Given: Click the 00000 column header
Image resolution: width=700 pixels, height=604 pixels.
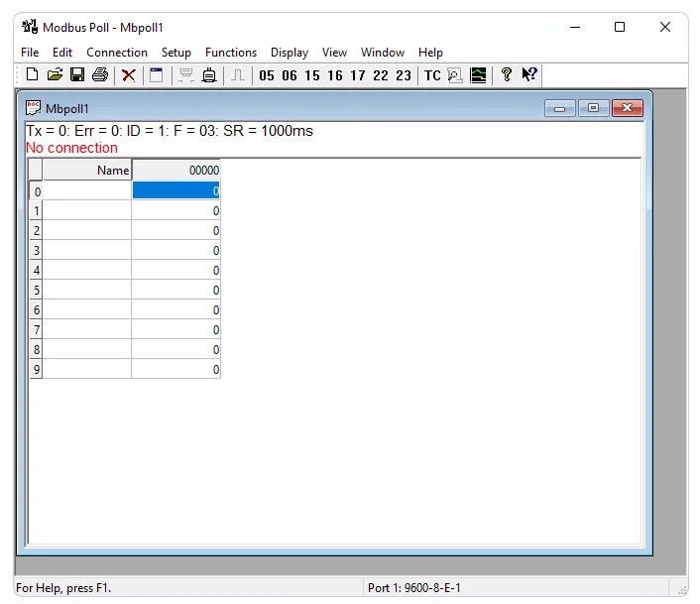Looking at the screenshot, I should pos(175,171).
